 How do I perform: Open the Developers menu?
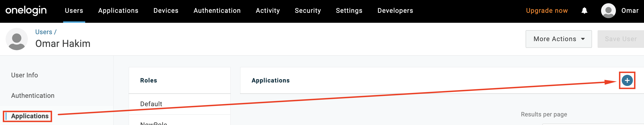(x=395, y=10)
